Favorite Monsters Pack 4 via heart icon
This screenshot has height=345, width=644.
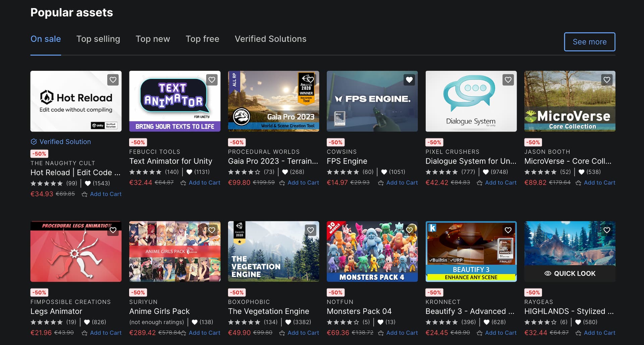(x=409, y=230)
